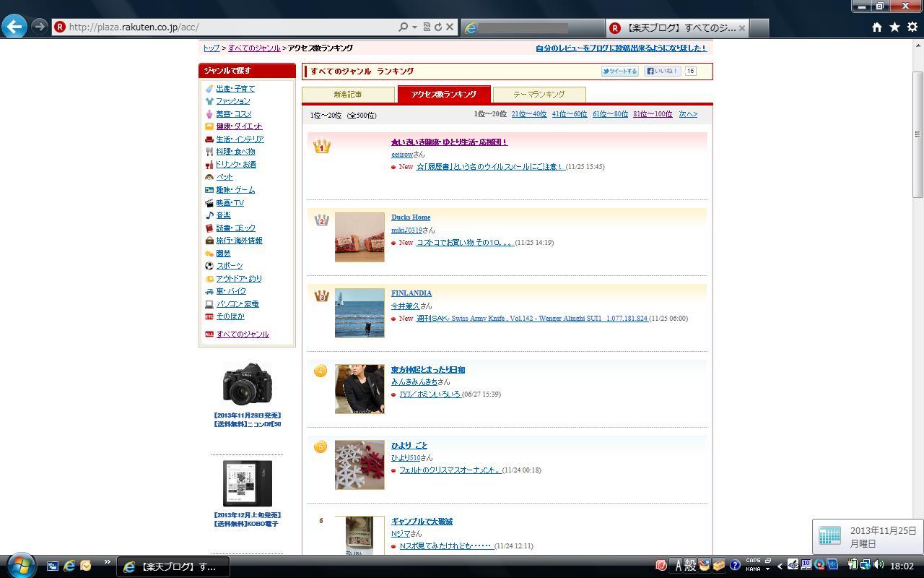Click in the URL address field

pyautogui.click(x=231, y=27)
